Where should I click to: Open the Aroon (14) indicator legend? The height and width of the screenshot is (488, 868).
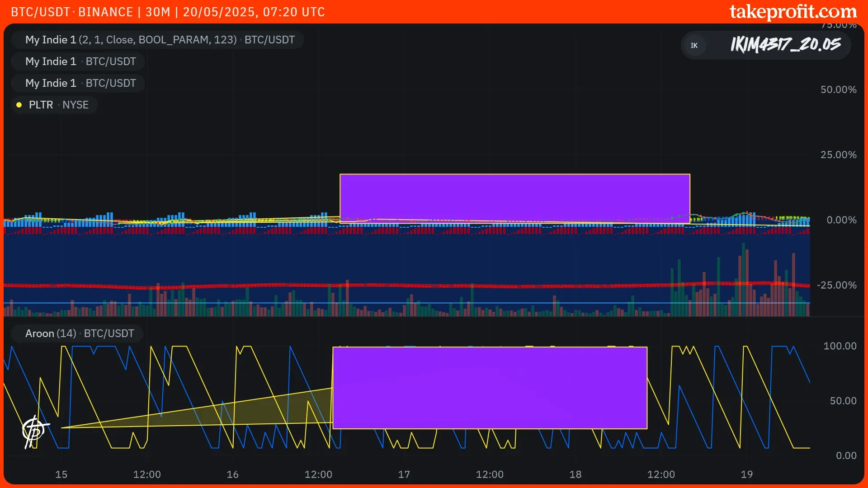click(x=79, y=333)
